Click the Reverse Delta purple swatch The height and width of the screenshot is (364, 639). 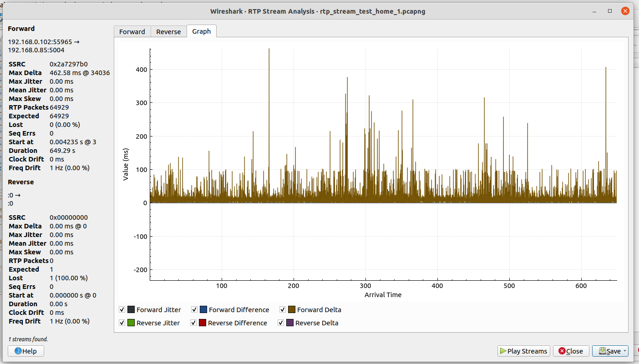pyautogui.click(x=290, y=323)
